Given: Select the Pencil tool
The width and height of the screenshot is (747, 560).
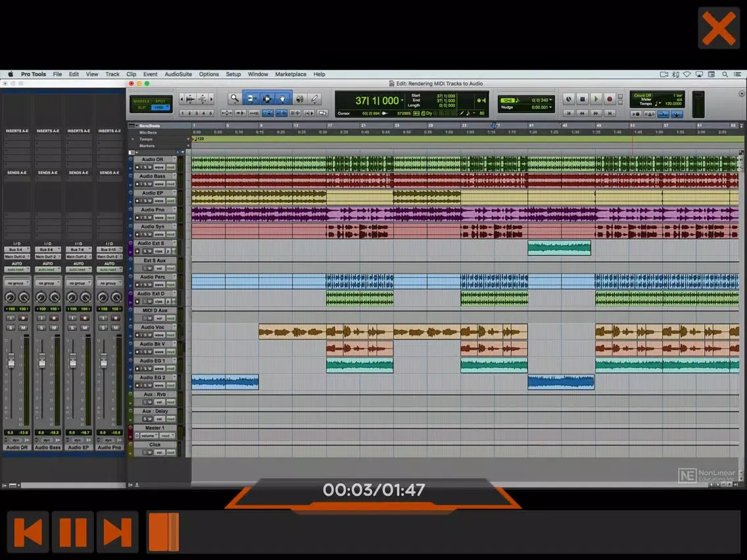Looking at the screenshot, I should click(315, 99).
